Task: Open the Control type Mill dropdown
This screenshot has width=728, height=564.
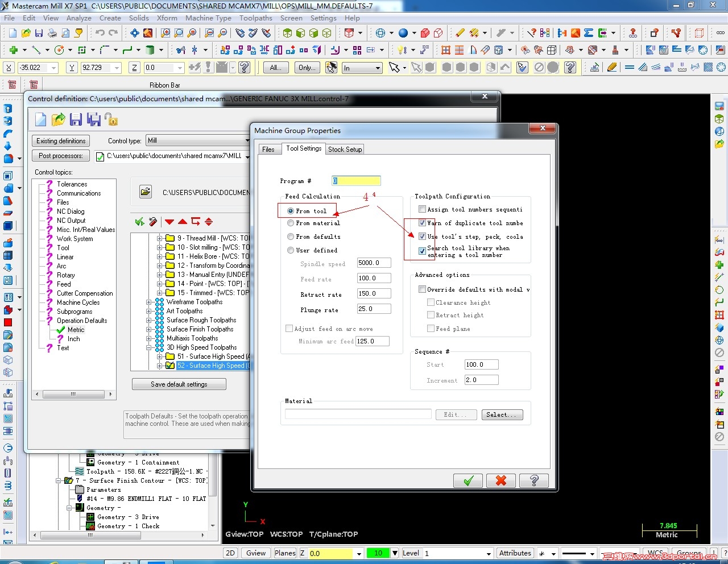Action: click(x=247, y=140)
